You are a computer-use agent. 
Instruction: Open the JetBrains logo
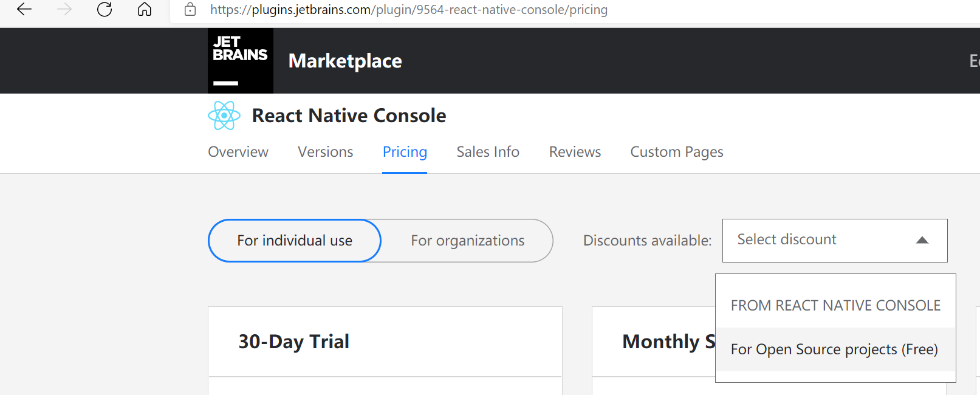241,61
